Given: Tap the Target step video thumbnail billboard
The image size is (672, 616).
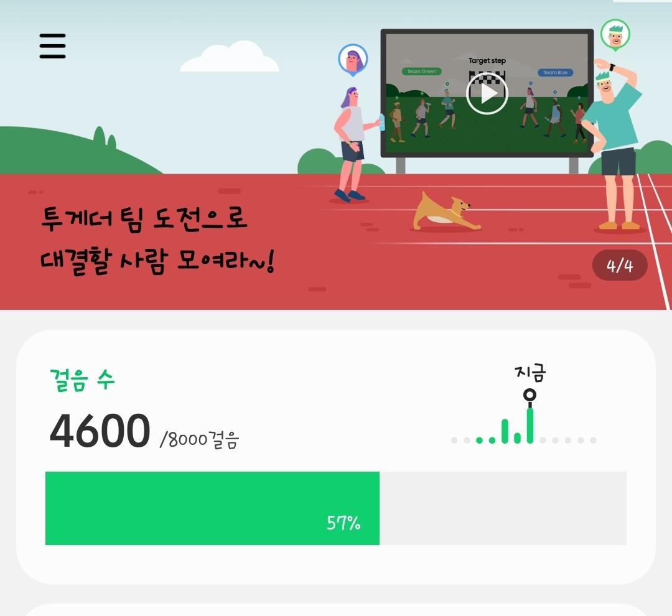Looking at the screenshot, I should click(487, 93).
